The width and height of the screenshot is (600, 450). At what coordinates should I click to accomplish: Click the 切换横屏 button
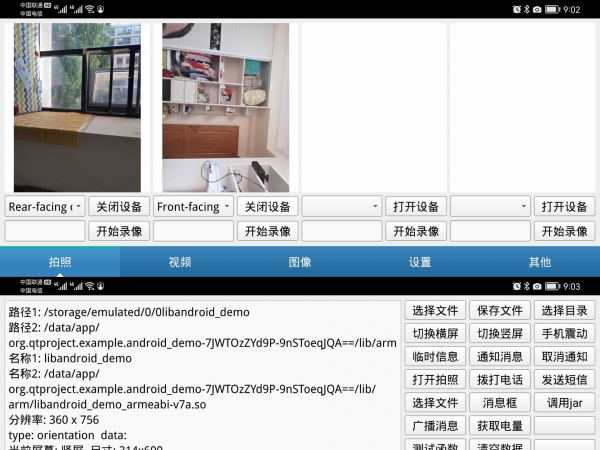coord(435,334)
